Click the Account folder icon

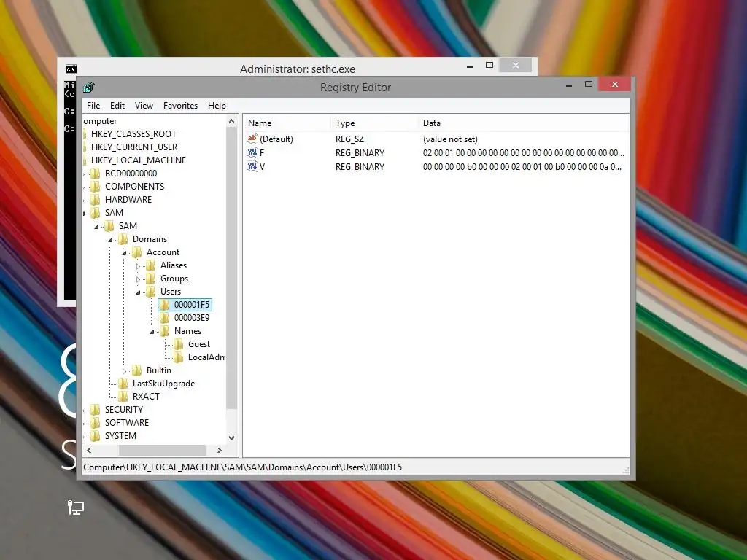136,252
